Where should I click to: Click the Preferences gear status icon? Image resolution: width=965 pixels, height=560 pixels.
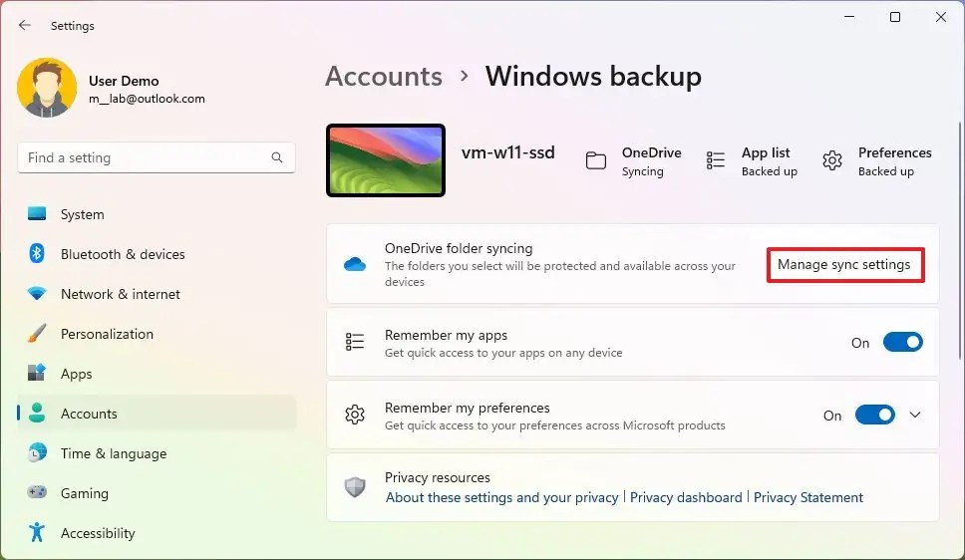tap(832, 160)
